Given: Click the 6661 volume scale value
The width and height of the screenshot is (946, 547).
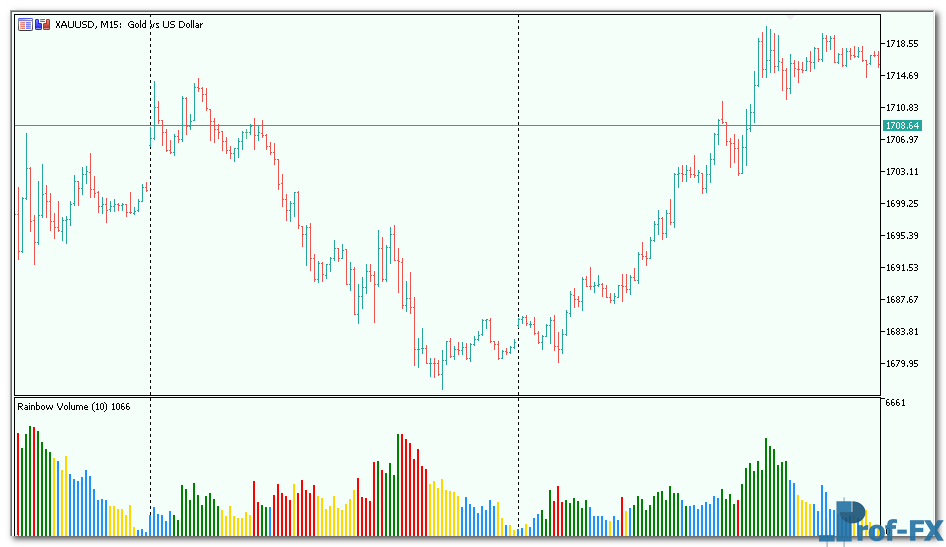Looking at the screenshot, I should tap(895, 403).
